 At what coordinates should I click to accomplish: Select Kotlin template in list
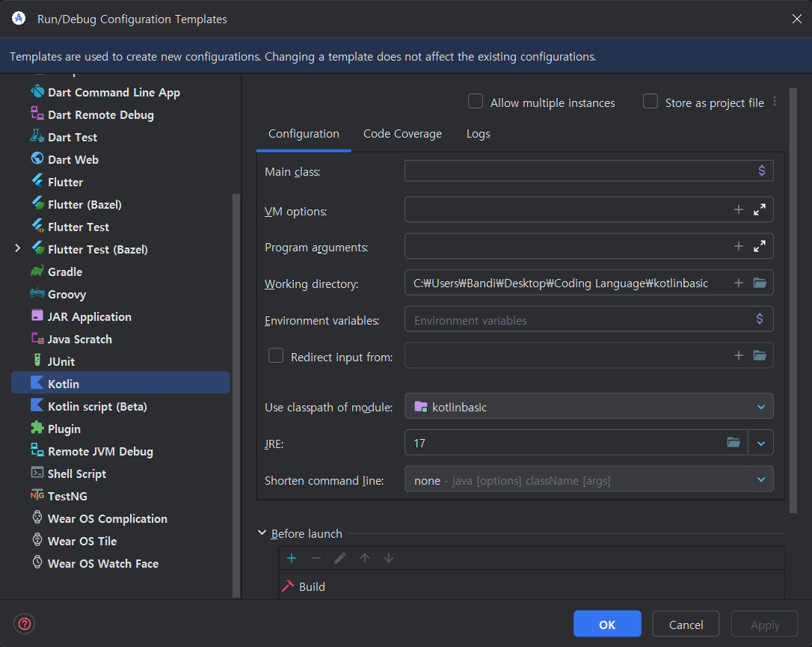120,383
